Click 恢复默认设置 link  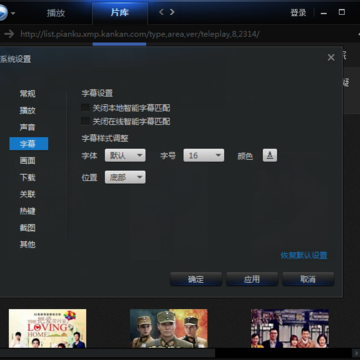coord(304,255)
